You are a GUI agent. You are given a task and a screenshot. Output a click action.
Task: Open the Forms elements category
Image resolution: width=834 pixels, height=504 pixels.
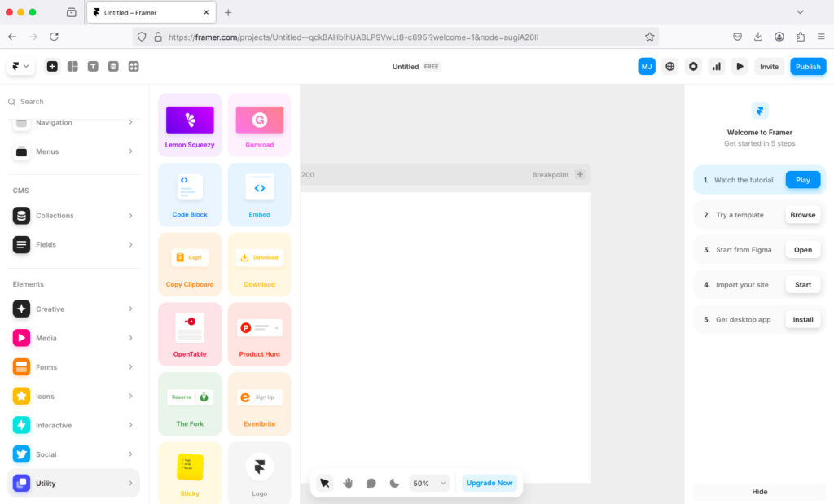[x=73, y=367]
